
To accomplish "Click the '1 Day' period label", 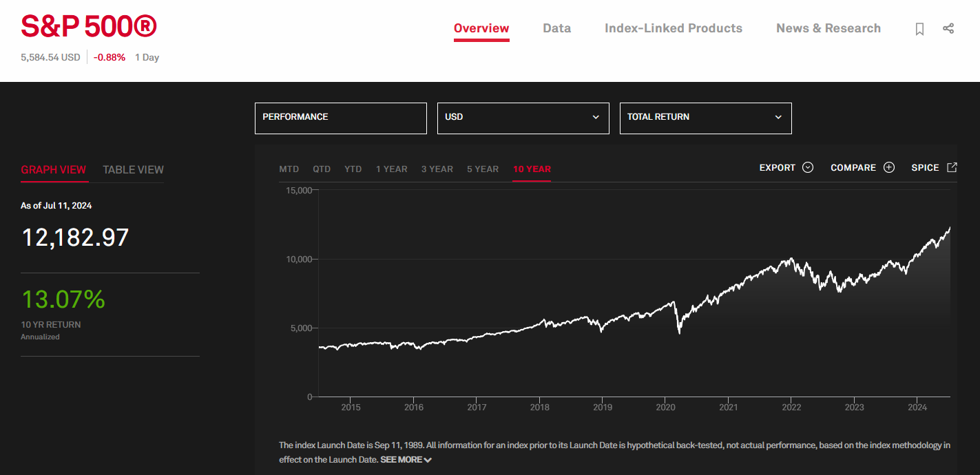I will tap(147, 57).
